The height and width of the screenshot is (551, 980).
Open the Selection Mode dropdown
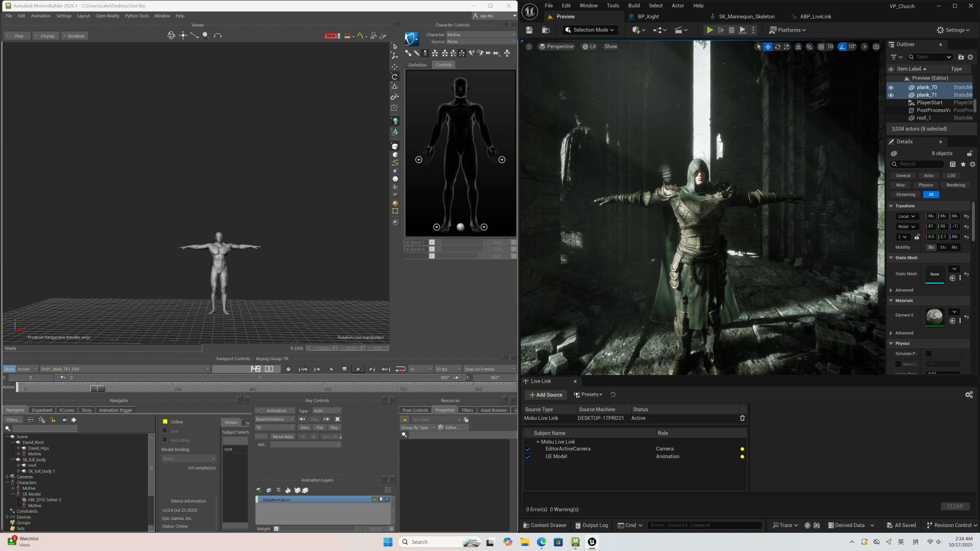591,30
